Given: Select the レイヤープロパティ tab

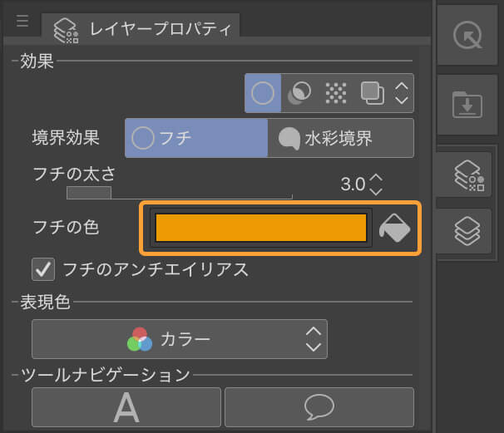Looking at the screenshot, I should click(x=141, y=29).
